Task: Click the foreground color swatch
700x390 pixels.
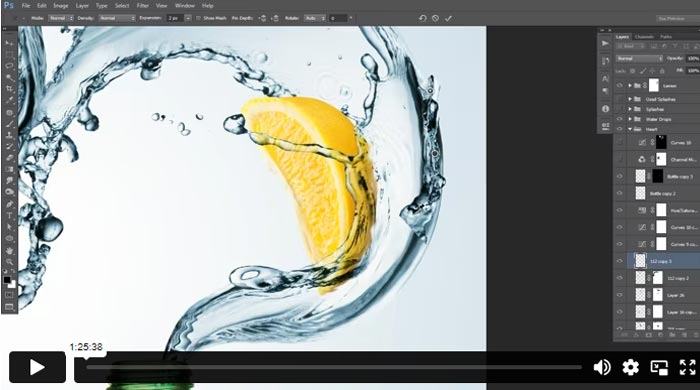Action: [7, 280]
